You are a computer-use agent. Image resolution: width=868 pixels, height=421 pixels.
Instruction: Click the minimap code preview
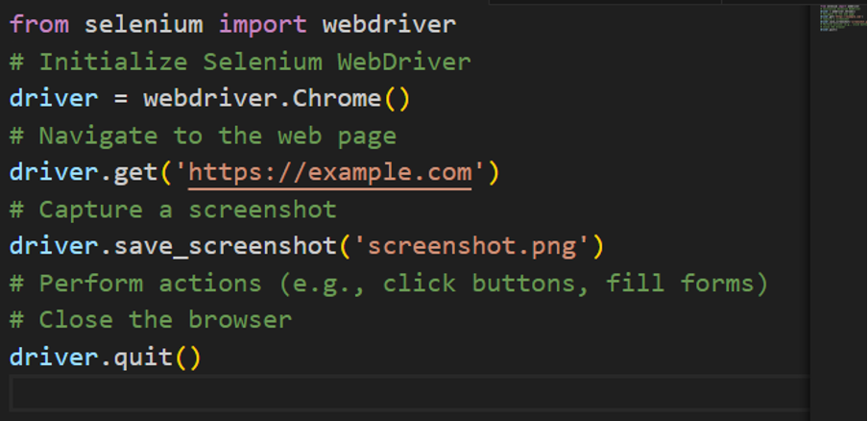[837, 18]
